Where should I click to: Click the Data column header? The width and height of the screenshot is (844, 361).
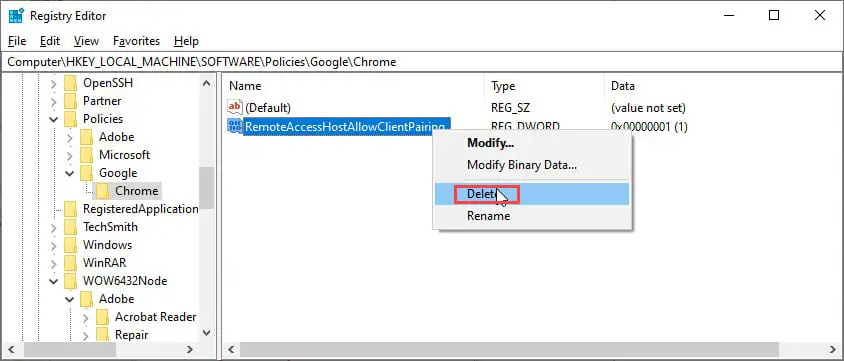623,86
